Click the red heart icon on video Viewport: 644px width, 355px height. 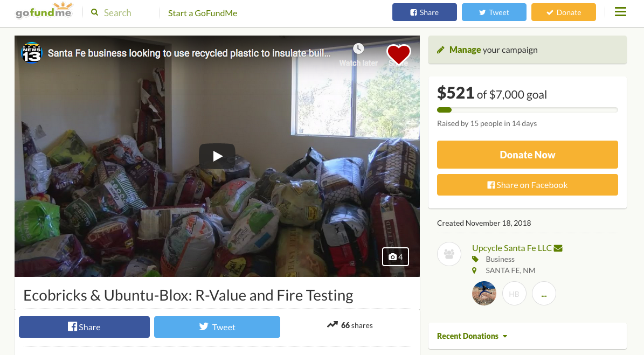point(399,53)
